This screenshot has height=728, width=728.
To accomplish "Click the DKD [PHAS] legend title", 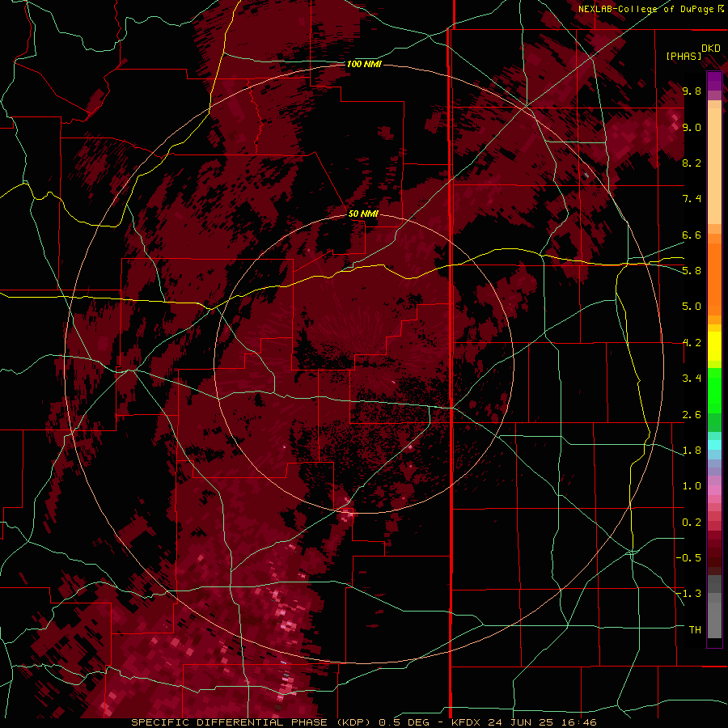I will click(693, 53).
